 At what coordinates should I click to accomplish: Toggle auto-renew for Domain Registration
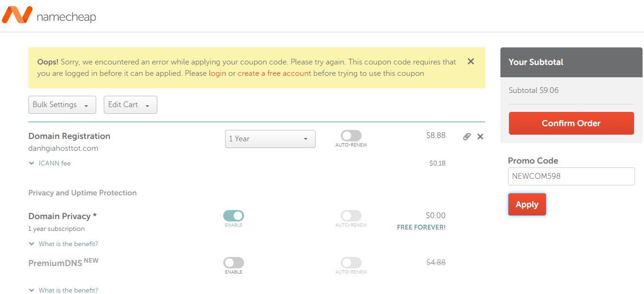(x=351, y=136)
